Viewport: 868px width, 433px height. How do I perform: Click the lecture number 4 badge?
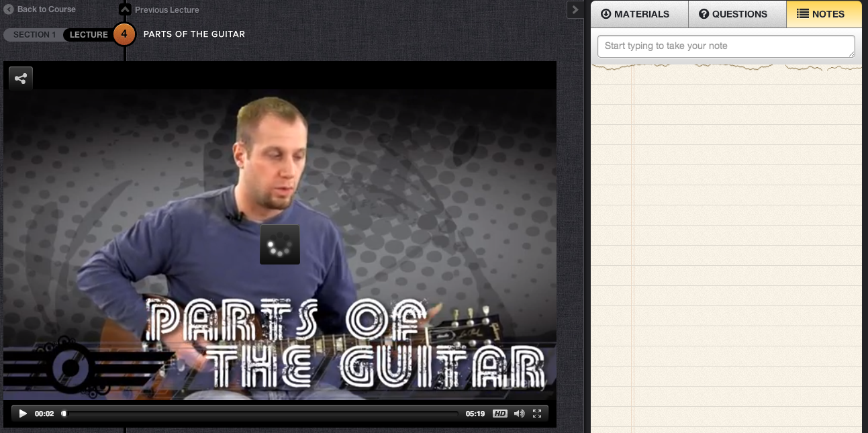pos(124,34)
